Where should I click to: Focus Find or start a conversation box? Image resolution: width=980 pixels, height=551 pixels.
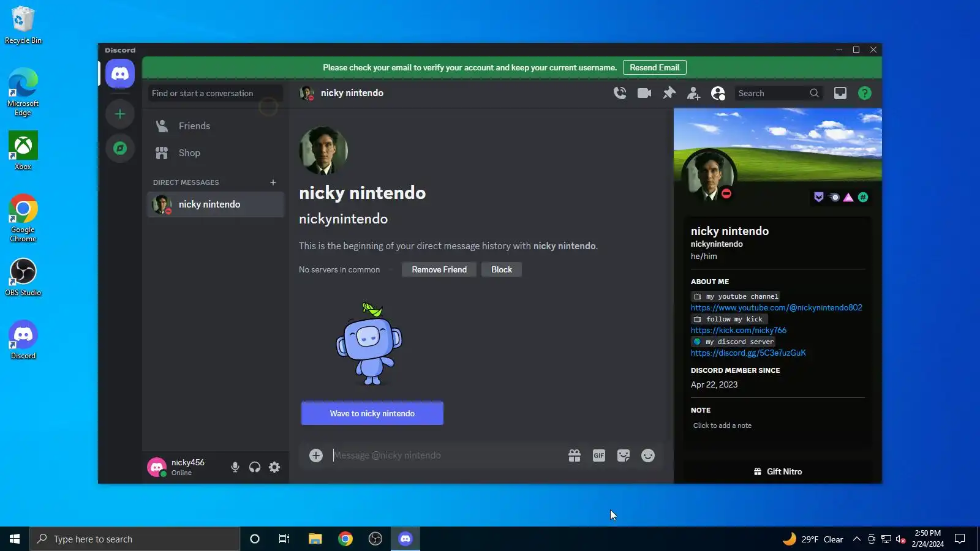tap(215, 93)
